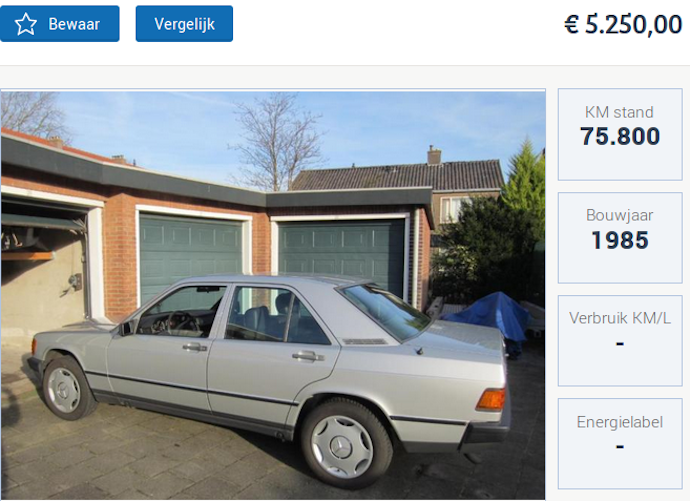Select the 1985 build year value
690x501 pixels.
(x=620, y=240)
